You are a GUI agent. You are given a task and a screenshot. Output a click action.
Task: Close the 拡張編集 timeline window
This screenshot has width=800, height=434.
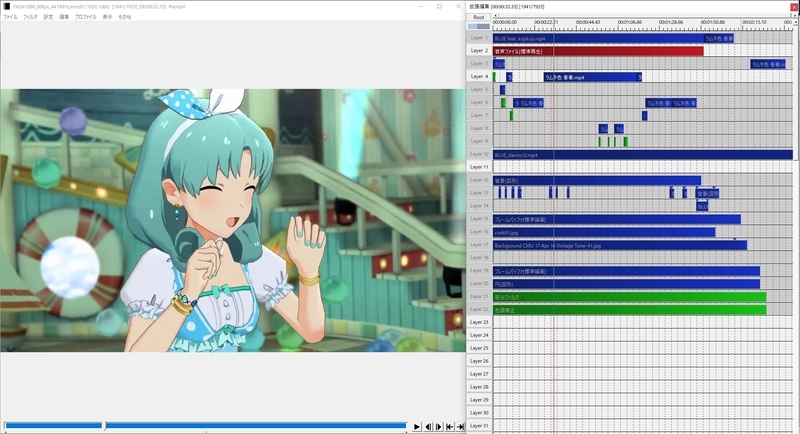click(x=794, y=6)
